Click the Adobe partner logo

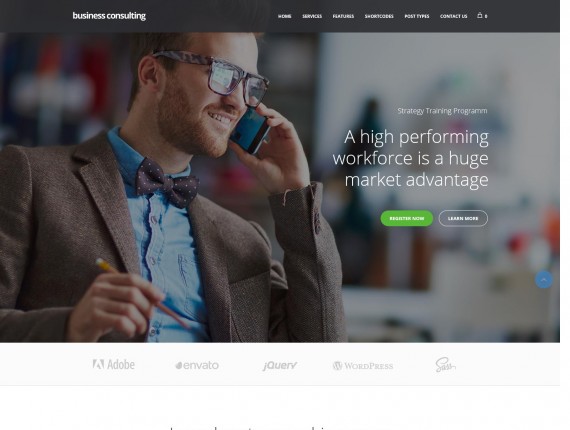point(114,364)
